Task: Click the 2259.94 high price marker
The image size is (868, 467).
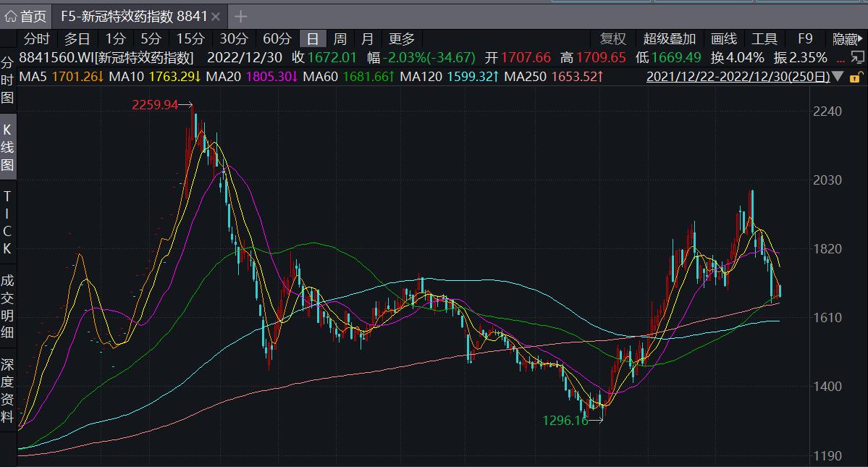Action: [x=155, y=105]
